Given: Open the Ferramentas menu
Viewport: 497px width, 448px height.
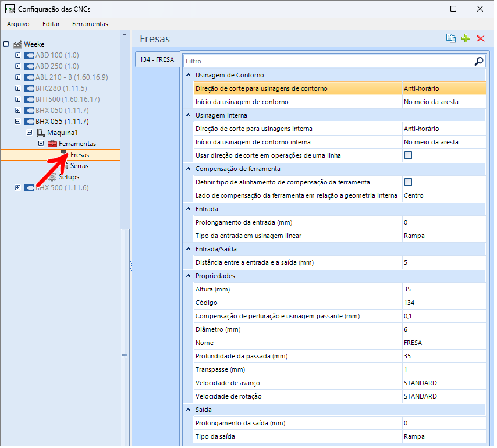Looking at the screenshot, I should pyautogui.click(x=90, y=24).
